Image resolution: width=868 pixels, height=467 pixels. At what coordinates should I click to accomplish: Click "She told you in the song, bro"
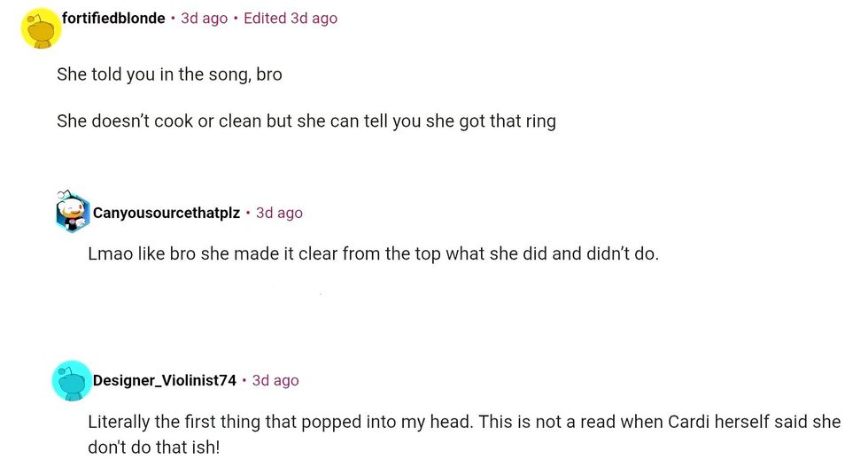point(169,74)
